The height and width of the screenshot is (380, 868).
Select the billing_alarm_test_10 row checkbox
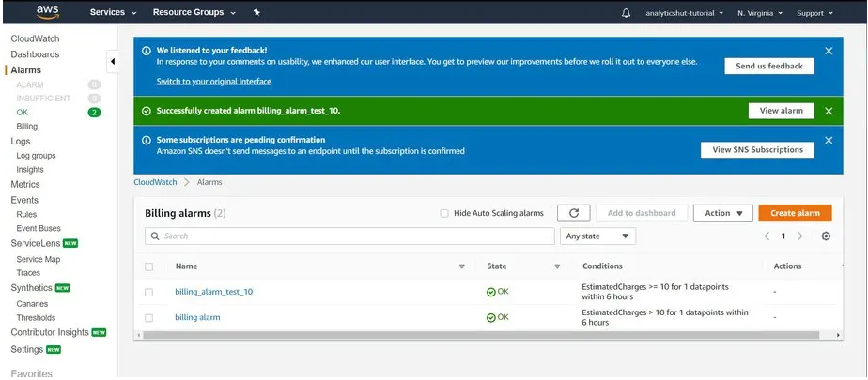click(x=149, y=292)
